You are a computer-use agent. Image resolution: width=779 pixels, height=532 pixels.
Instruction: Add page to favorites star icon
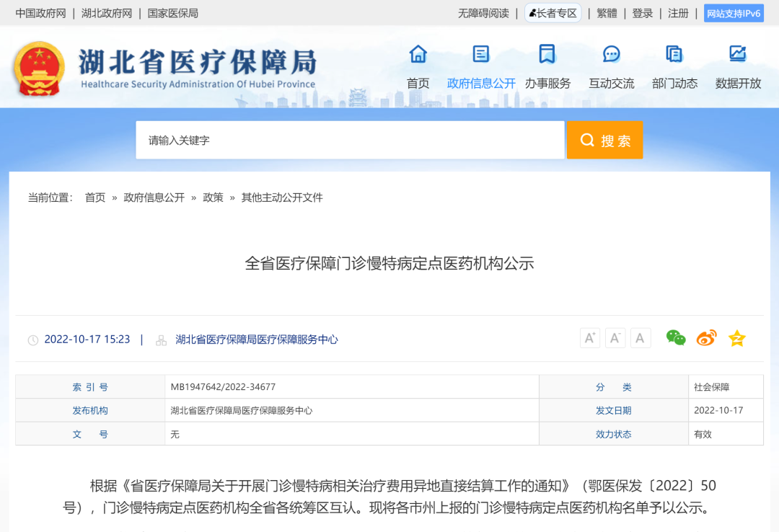pos(736,338)
